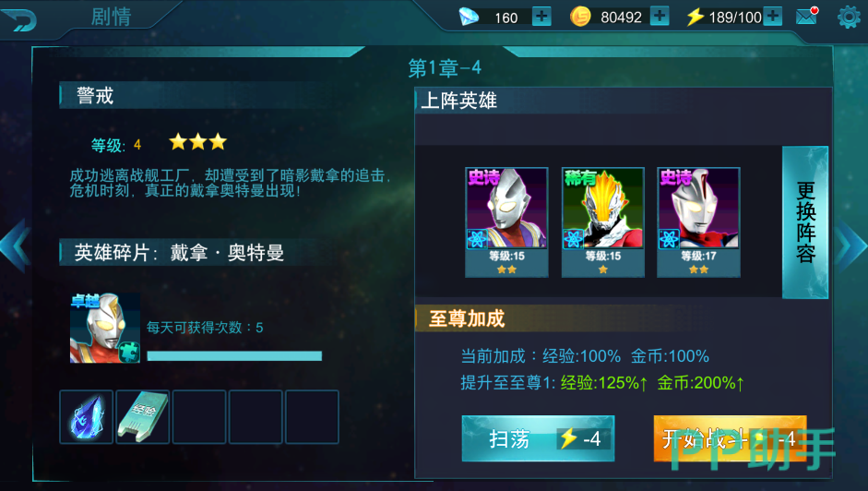This screenshot has height=491, width=868.
Task: Go to previous stage with left chevron
Action: click(15, 245)
